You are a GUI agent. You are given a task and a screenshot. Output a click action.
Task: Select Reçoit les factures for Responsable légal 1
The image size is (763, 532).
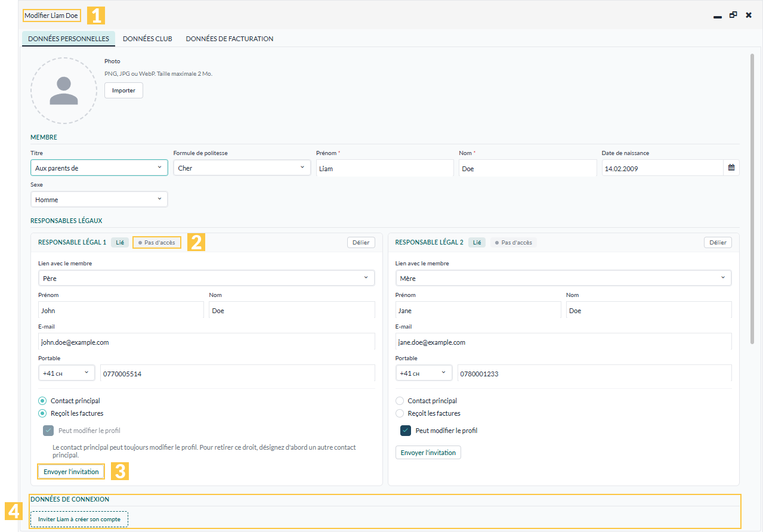click(42, 413)
